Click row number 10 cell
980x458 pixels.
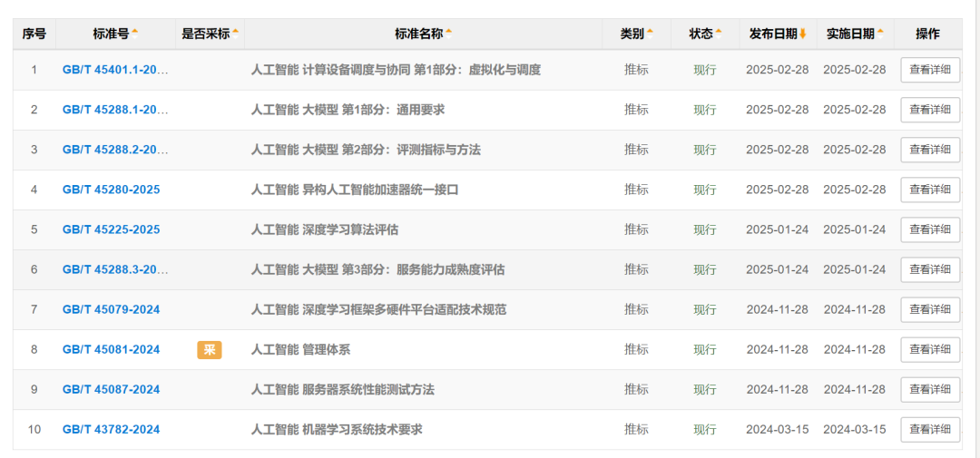34,430
